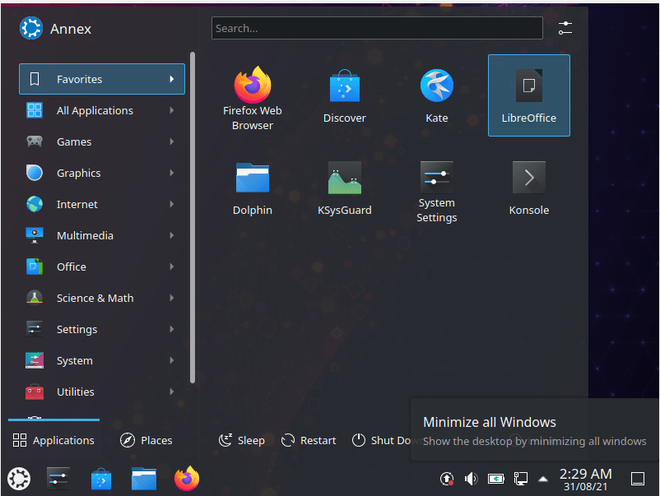Select the Games category label
This screenshot has height=496, width=660.
[x=74, y=142]
